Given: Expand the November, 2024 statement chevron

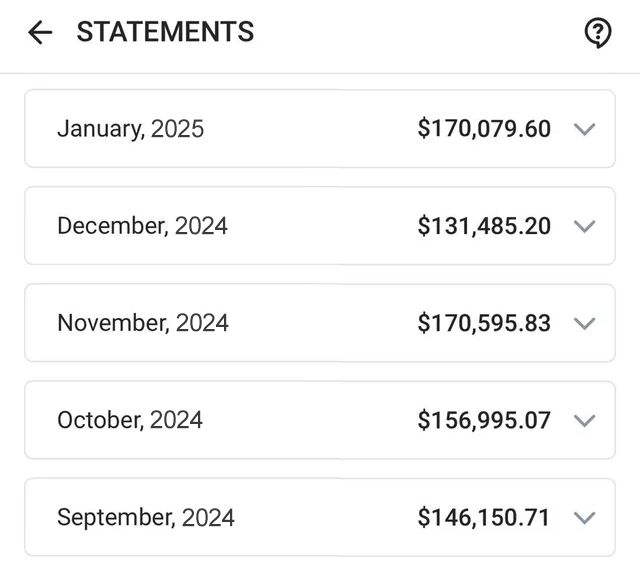Looking at the screenshot, I should [x=584, y=323].
